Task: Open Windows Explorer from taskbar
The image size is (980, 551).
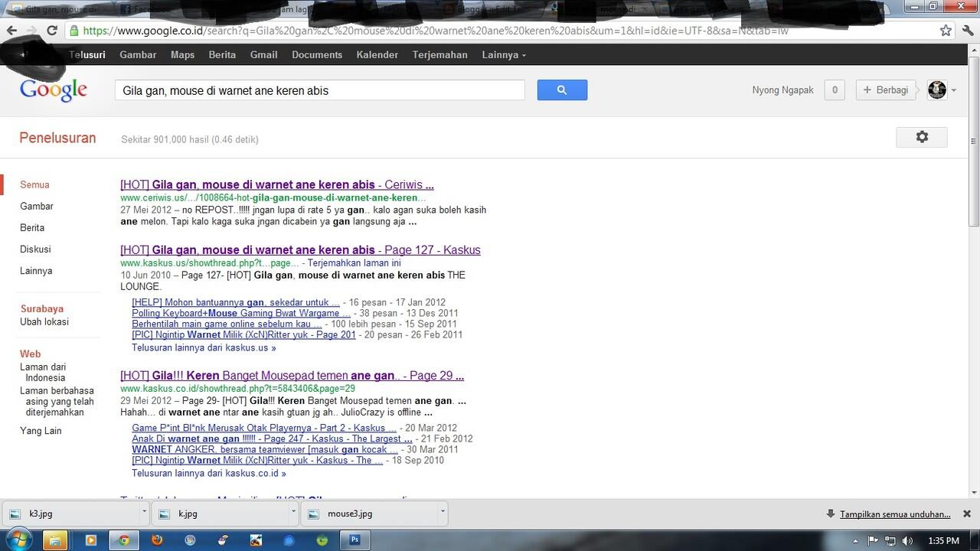Action: [x=55, y=540]
